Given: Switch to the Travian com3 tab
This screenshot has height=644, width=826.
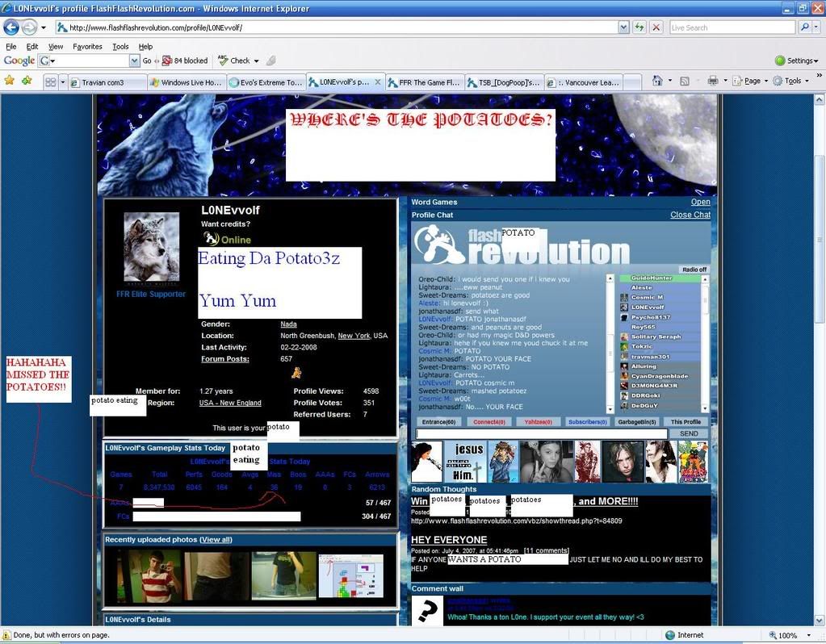Looking at the screenshot, I should [x=107, y=82].
